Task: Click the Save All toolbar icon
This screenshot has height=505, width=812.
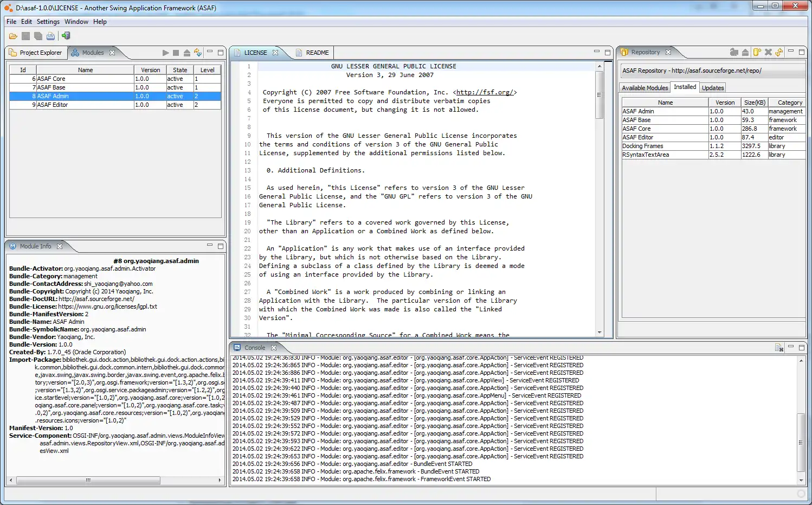Action: point(38,36)
